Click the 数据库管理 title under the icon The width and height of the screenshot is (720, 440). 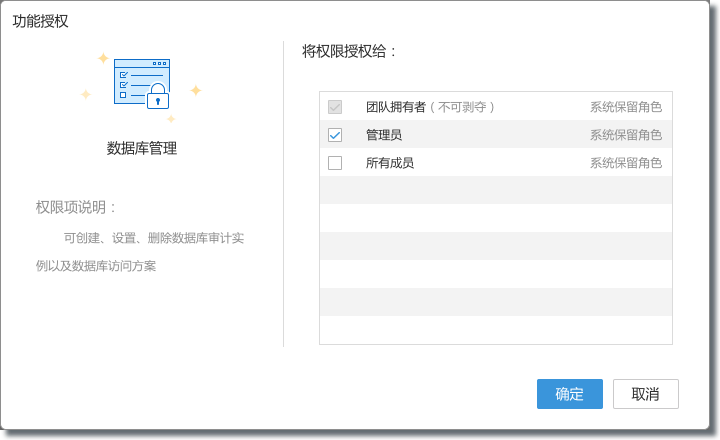click(x=142, y=149)
